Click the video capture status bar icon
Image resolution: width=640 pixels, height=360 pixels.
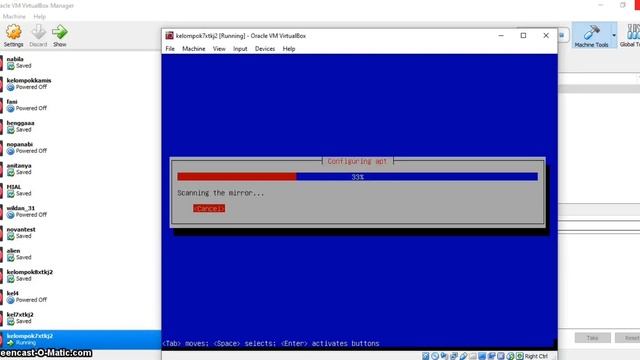click(491, 356)
